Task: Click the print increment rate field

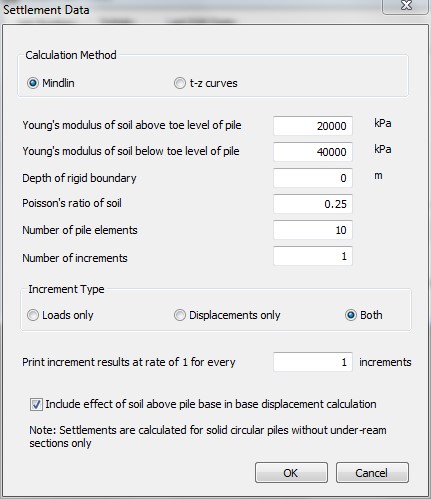Action: click(313, 362)
